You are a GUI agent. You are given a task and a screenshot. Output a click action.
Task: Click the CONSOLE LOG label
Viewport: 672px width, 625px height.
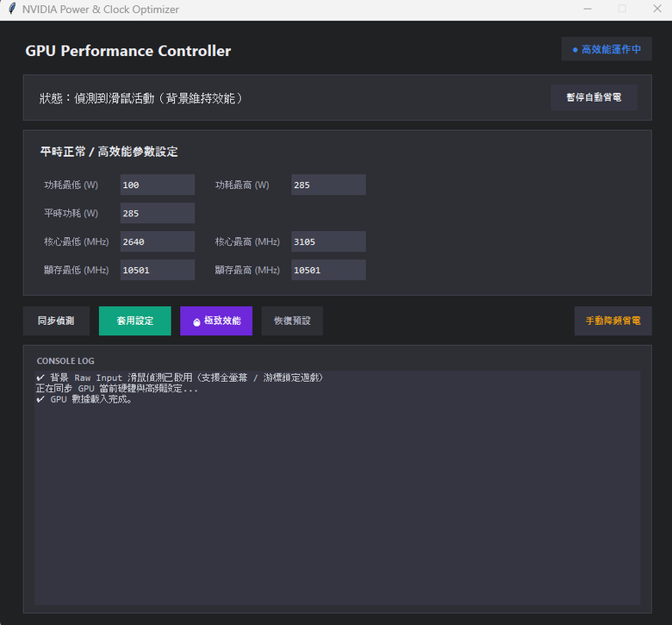tap(65, 360)
